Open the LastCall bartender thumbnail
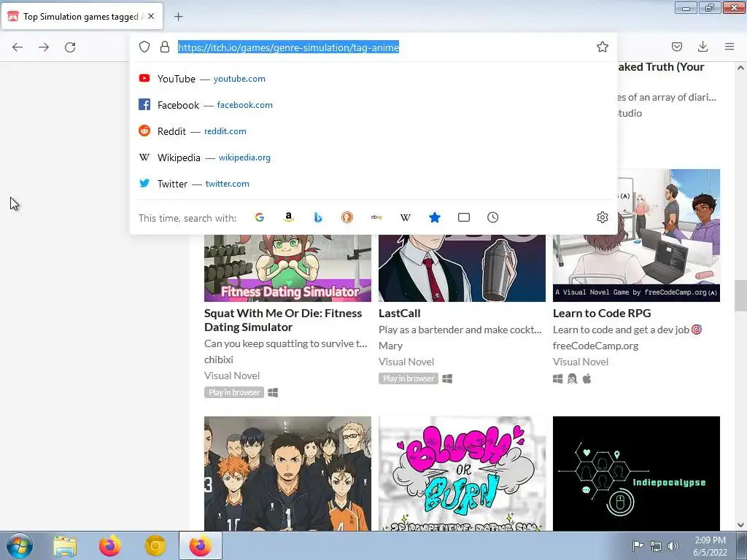 click(462, 268)
